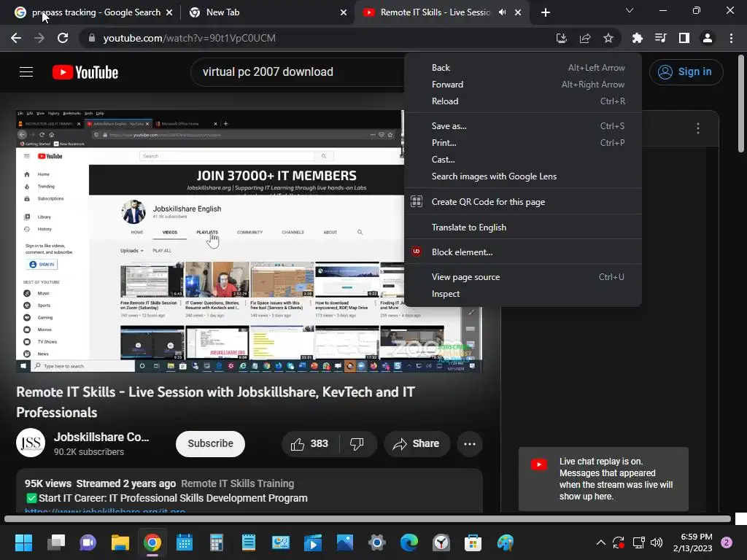Open the Chrome extensions puzzle icon
The width and height of the screenshot is (747, 560).
coord(637,38)
